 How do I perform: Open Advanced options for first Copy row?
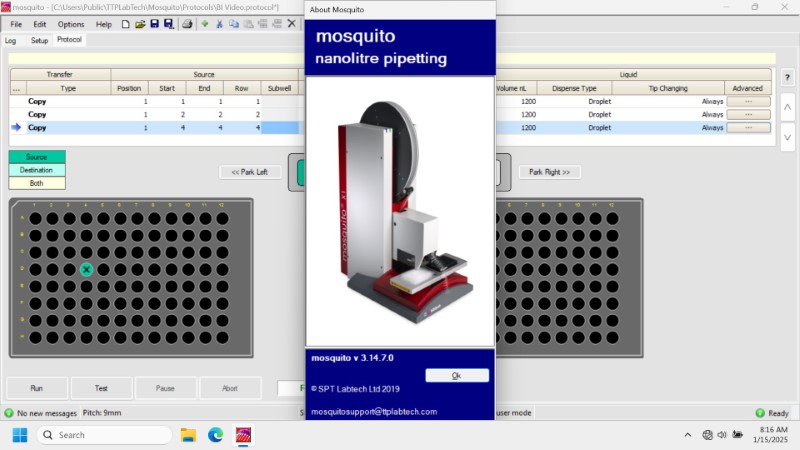(x=748, y=102)
